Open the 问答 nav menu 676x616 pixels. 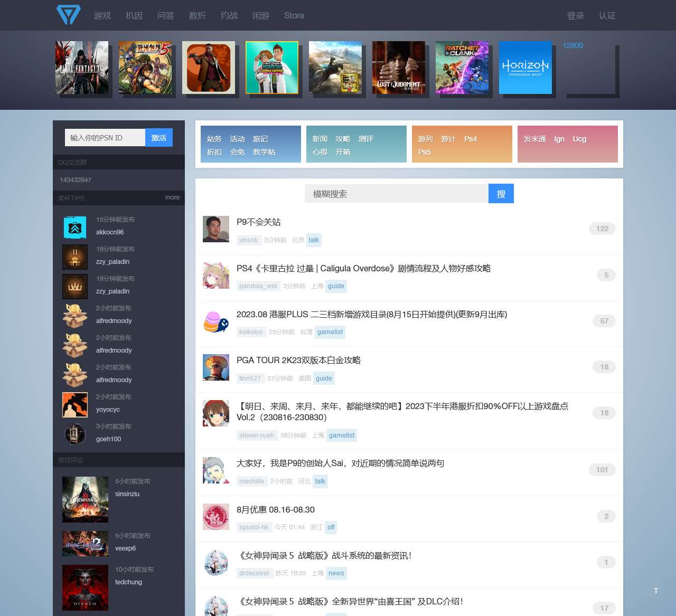coord(166,15)
